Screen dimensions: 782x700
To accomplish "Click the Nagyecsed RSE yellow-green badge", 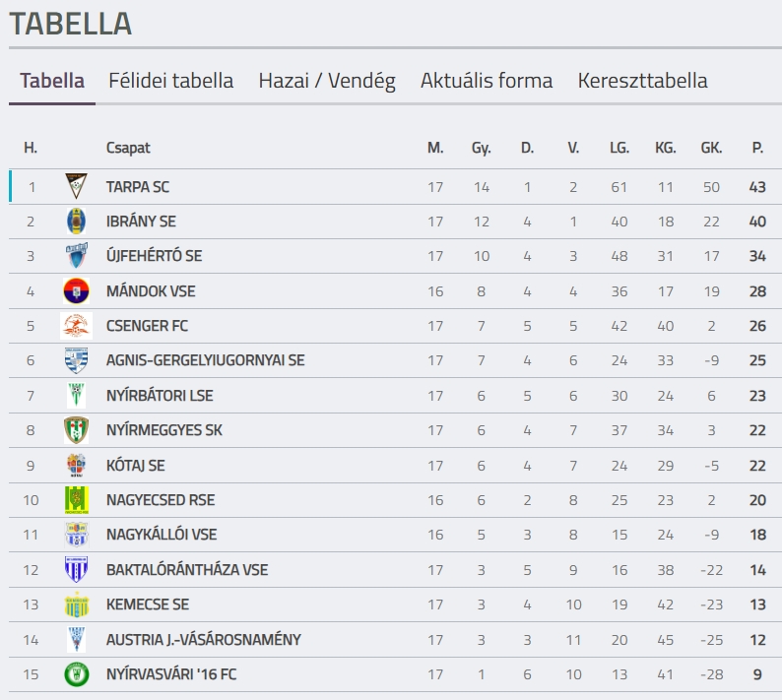I will pos(76,500).
